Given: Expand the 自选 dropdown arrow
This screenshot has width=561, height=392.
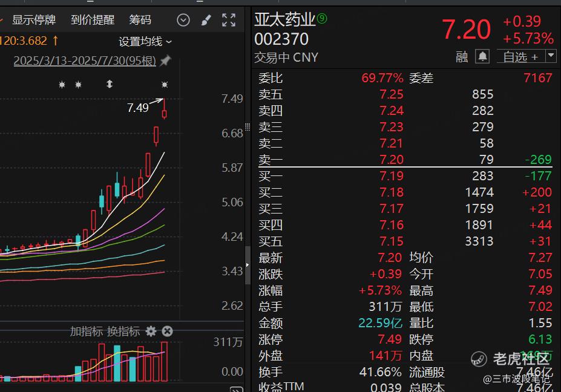Looking at the screenshot, I should (551, 56).
